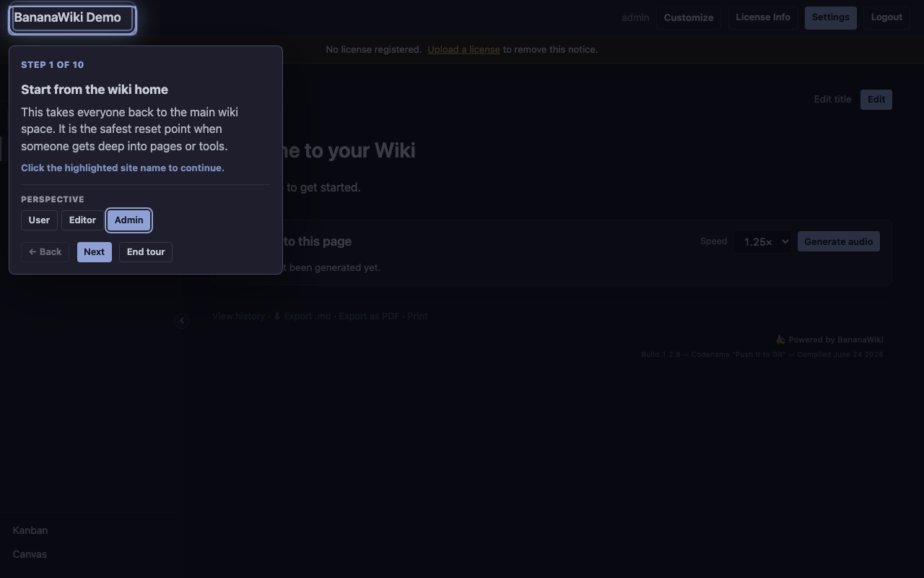End the guided tour
Image resolution: width=924 pixels, height=578 pixels.
146,252
